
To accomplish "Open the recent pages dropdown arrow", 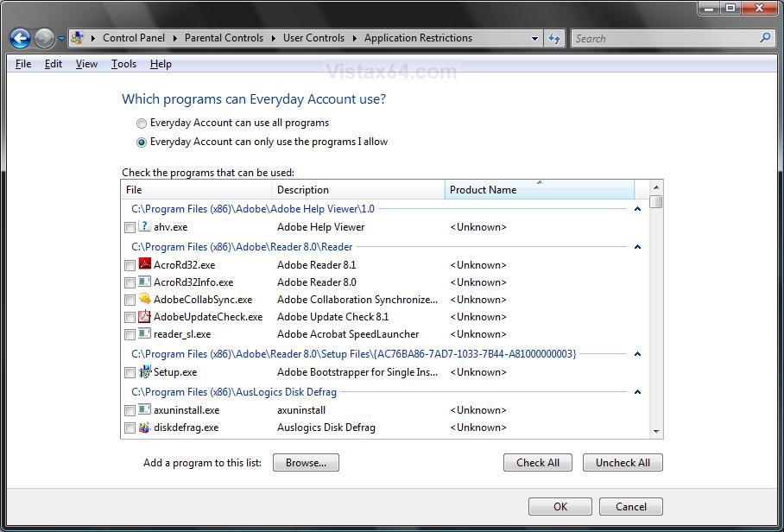I will (61, 39).
